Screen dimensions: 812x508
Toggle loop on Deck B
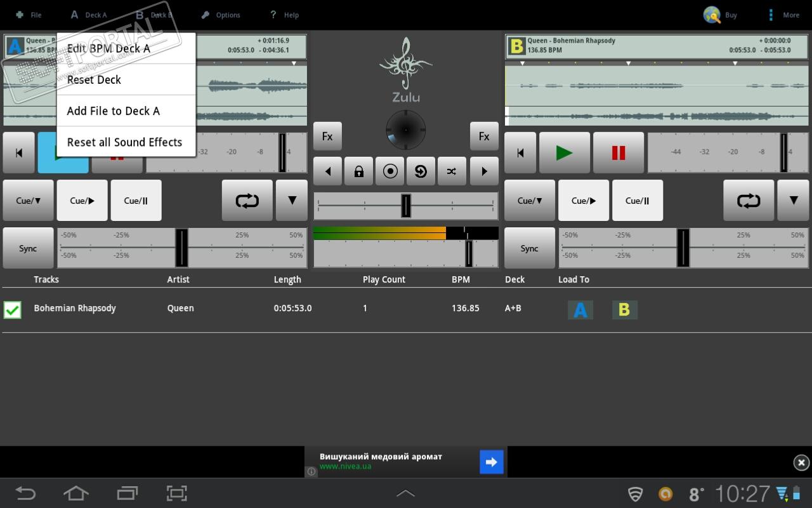(x=749, y=201)
